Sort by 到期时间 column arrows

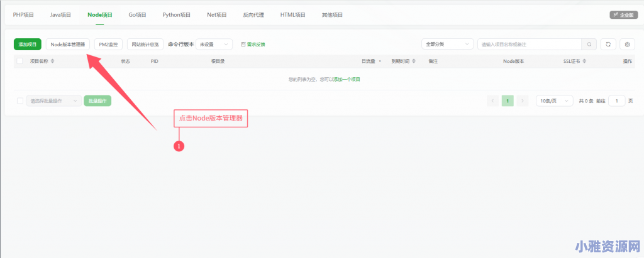click(x=414, y=61)
